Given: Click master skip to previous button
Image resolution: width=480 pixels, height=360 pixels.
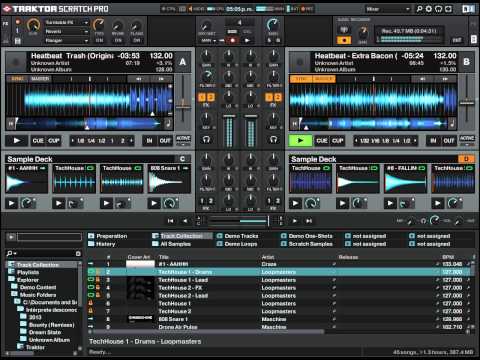Looking at the screenshot, I should pos(170,221).
